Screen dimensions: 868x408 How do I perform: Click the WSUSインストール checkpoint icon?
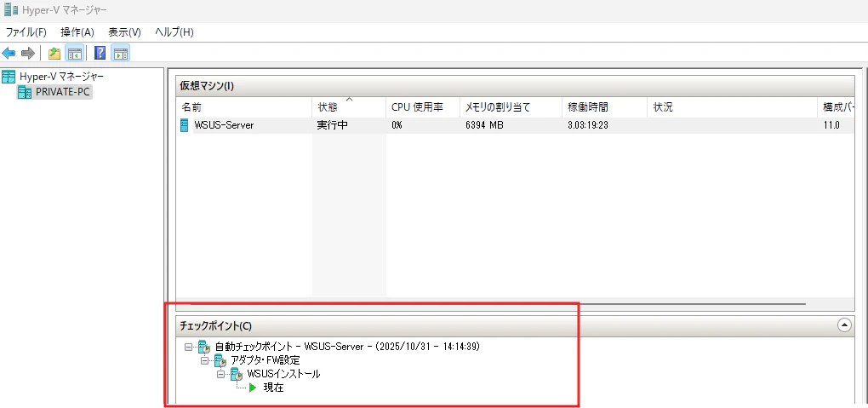237,374
